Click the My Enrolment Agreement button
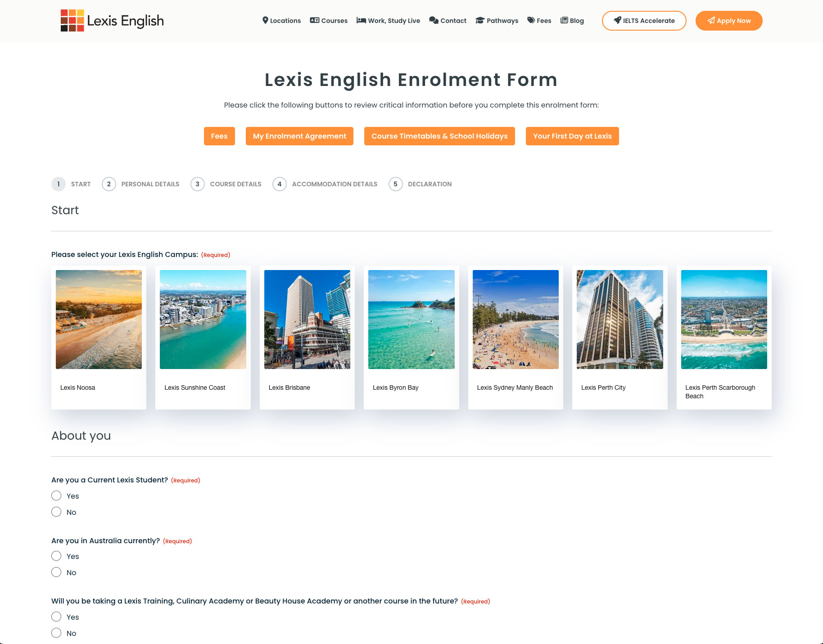The image size is (823, 644). click(x=299, y=136)
